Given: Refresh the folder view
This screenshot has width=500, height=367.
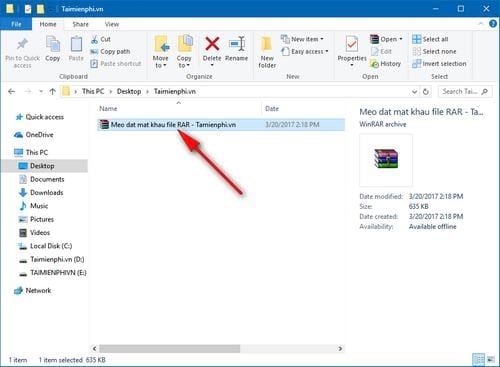Looking at the screenshot, I should 426,92.
